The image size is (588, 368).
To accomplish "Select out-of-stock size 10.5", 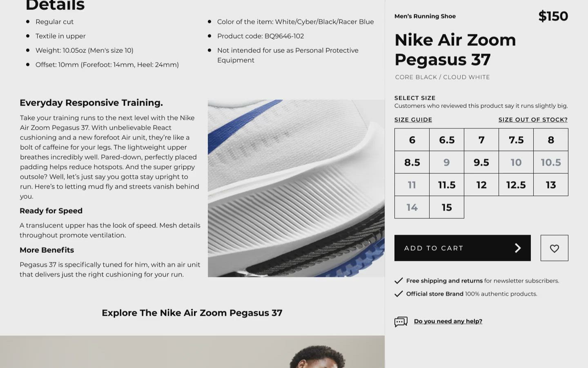I will (551, 162).
